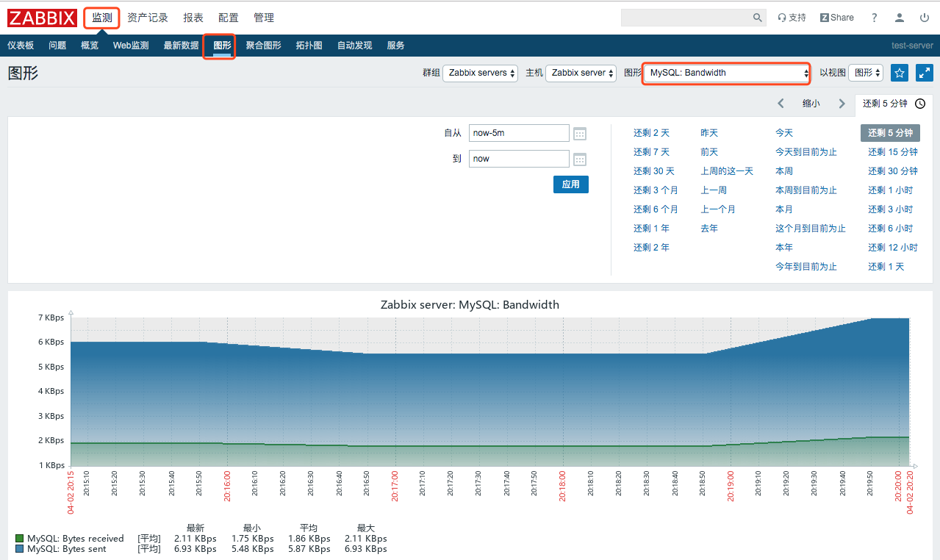The image size is (940, 560).
Task: Open the 主机 Zabbix server dropdown
Action: click(x=581, y=73)
